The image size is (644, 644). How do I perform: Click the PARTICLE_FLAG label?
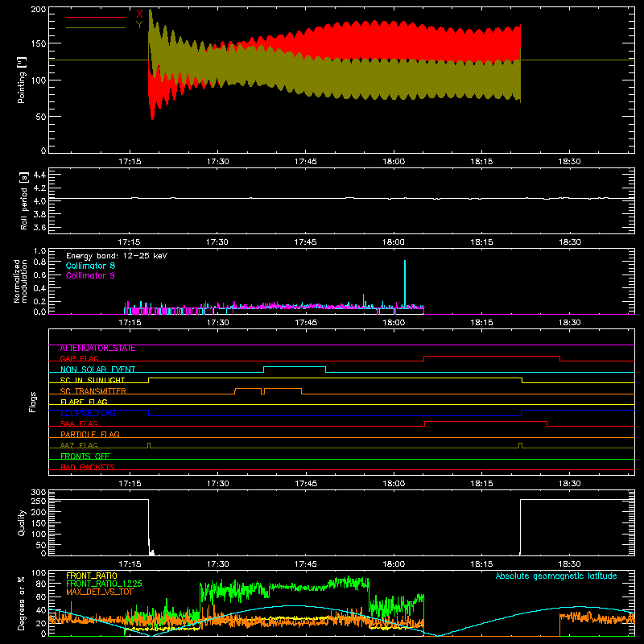point(90,435)
